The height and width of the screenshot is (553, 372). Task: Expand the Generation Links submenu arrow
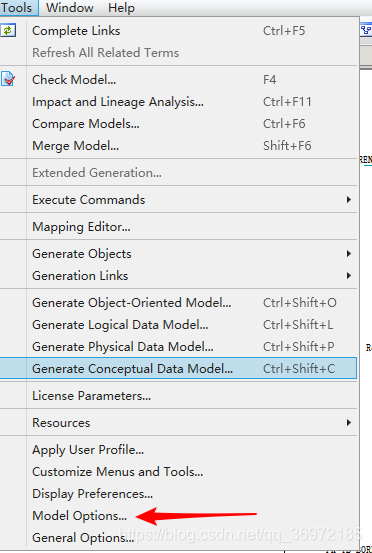click(348, 275)
